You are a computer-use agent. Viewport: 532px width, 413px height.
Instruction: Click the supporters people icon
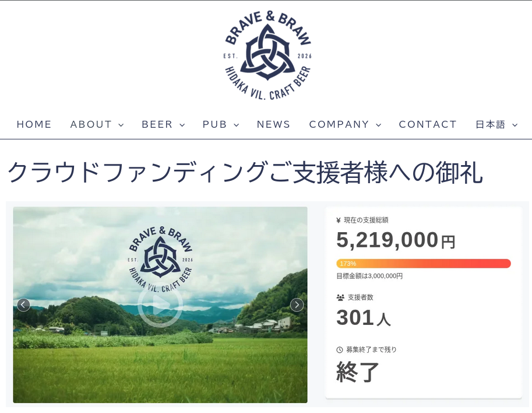click(x=340, y=297)
